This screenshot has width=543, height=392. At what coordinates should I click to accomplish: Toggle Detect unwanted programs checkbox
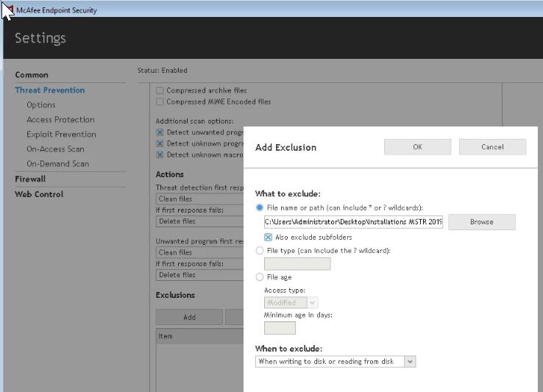(x=160, y=132)
